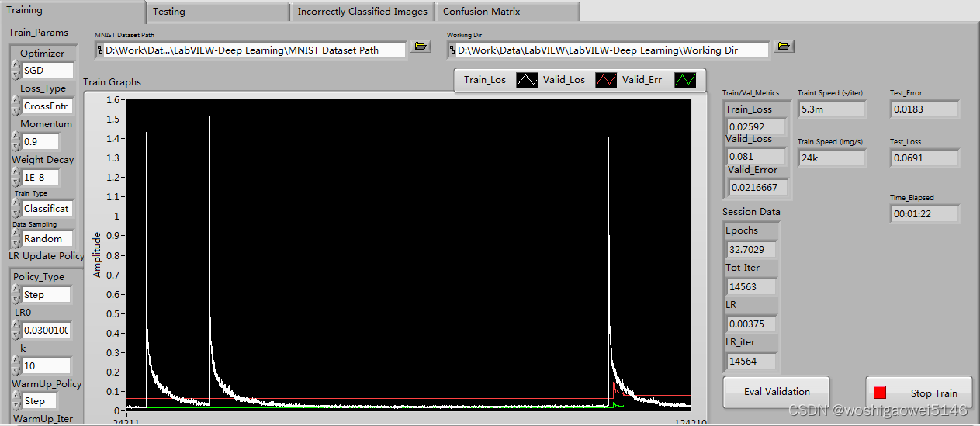Select the LR_iter value 14564
This screenshot has width=980, height=426.
click(x=750, y=361)
